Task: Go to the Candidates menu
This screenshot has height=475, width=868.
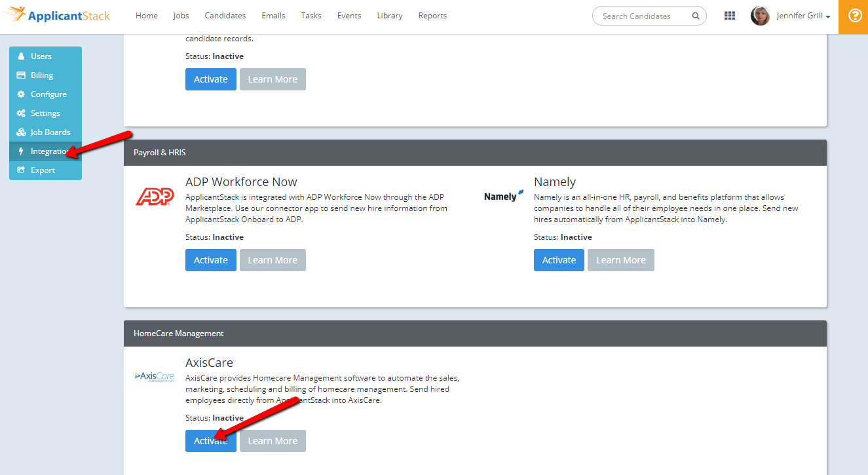Action: pyautogui.click(x=225, y=16)
